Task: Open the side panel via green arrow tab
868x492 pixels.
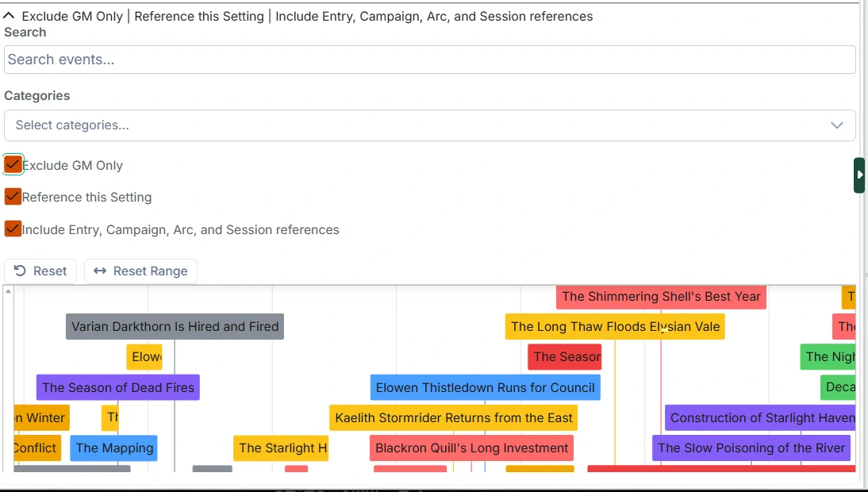Action: point(860,175)
